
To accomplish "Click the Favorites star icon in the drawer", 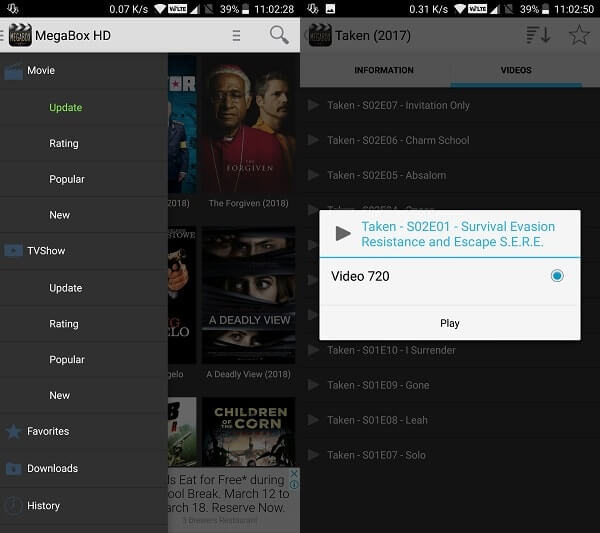I will [13, 432].
